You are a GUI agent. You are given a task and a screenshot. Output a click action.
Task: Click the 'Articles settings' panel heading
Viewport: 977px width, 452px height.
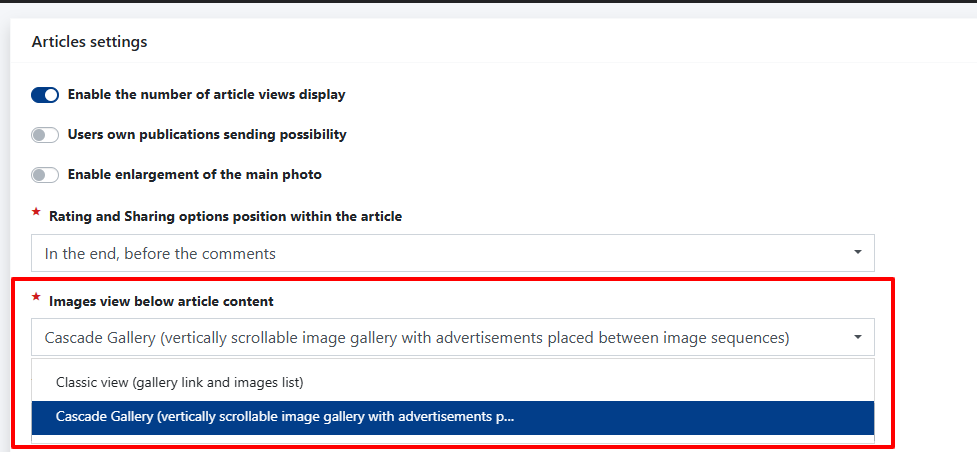(89, 42)
